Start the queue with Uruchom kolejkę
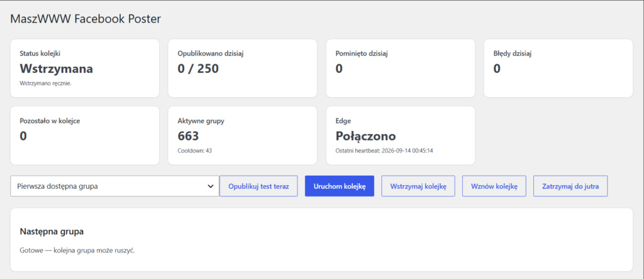644x279 pixels. [339, 186]
